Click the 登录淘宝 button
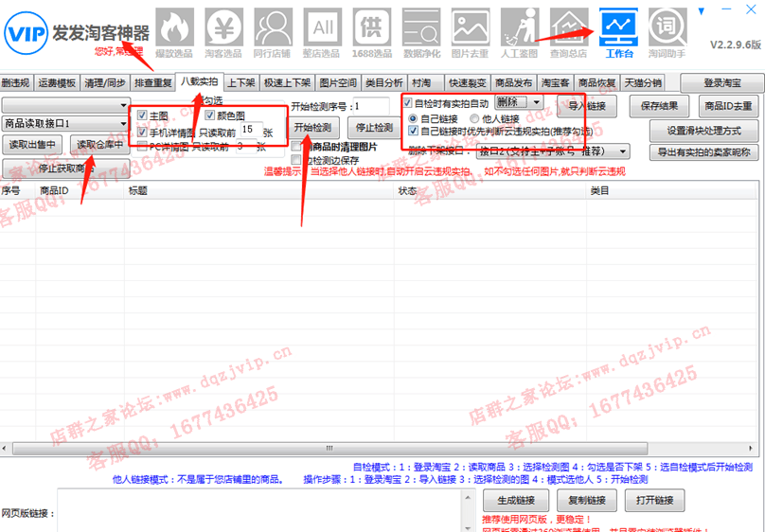This screenshot has height=532, width=765. [x=722, y=83]
